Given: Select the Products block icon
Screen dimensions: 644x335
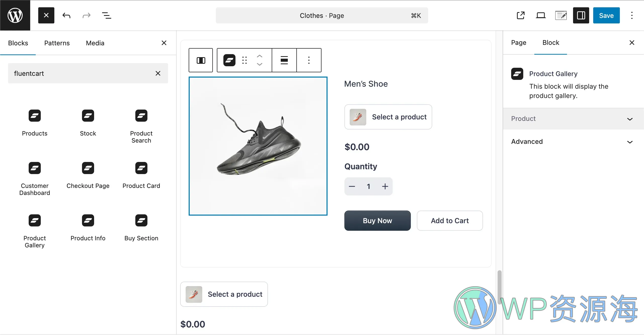Looking at the screenshot, I should click(x=34, y=116).
